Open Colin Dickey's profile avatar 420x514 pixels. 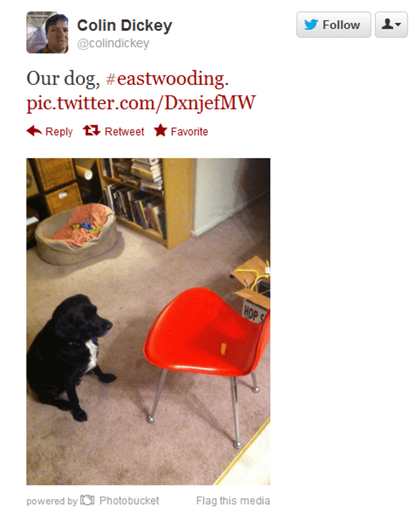tap(48, 33)
